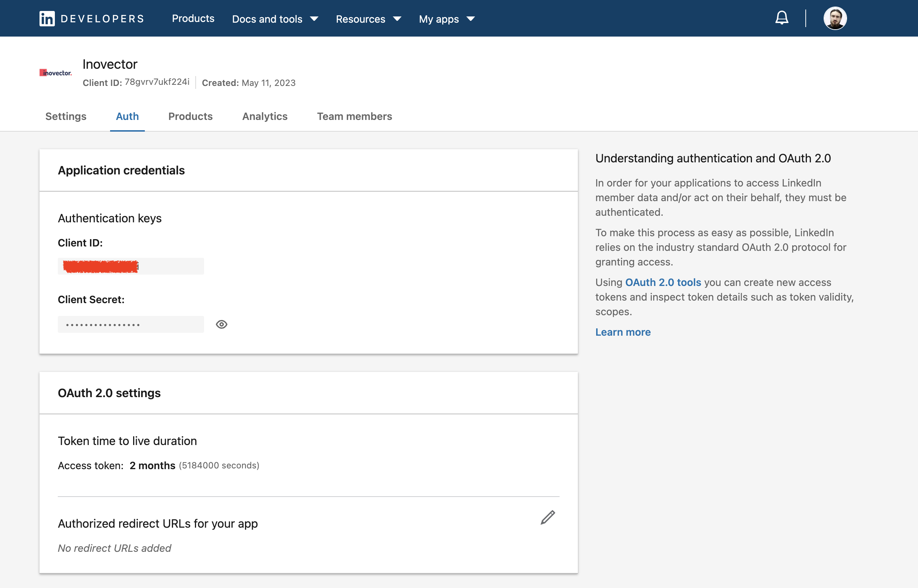Open the Products link in top navigation

click(193, 18)
